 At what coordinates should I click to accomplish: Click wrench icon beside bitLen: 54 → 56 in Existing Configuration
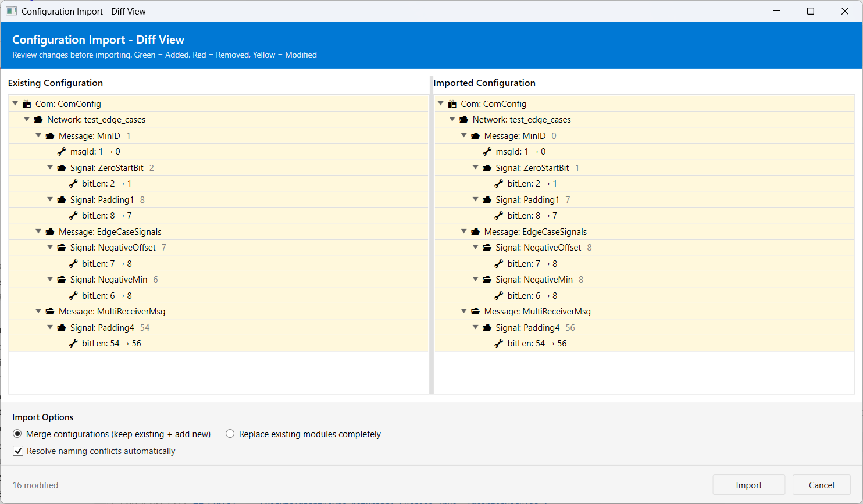pyautogui.click(x=73, y=344)
